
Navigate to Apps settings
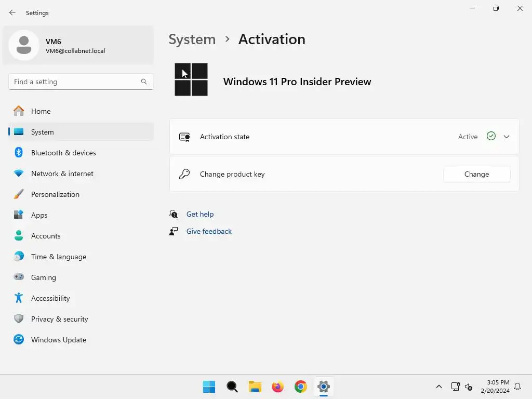pyautogui.click(x=81, y=215)
